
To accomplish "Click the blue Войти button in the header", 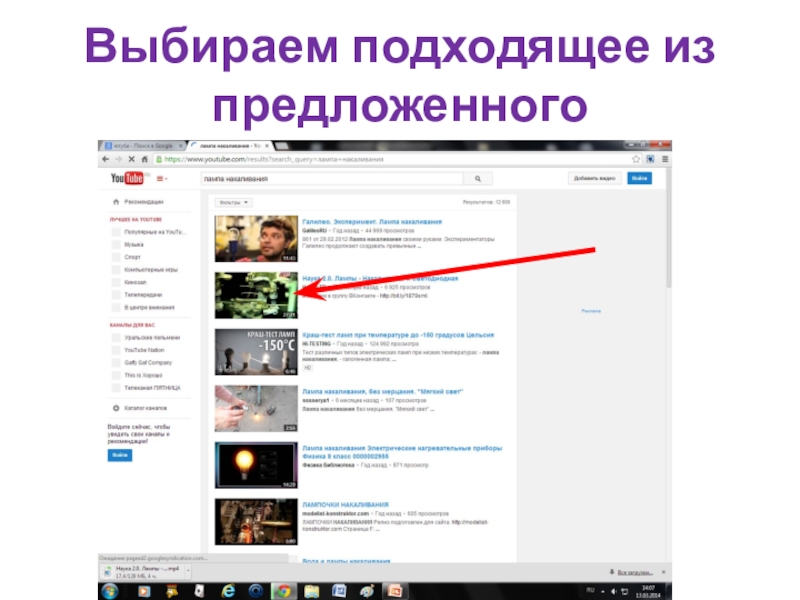I will [x=639, y=178].
